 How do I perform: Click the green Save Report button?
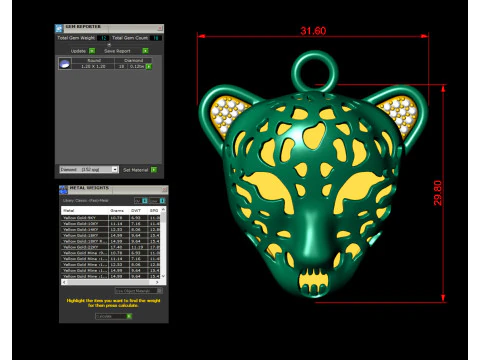coord(145,51)
